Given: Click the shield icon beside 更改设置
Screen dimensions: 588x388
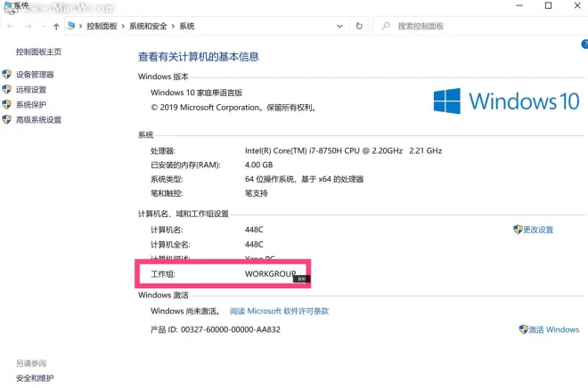Looking at the screenshot, I should point(518,230).
